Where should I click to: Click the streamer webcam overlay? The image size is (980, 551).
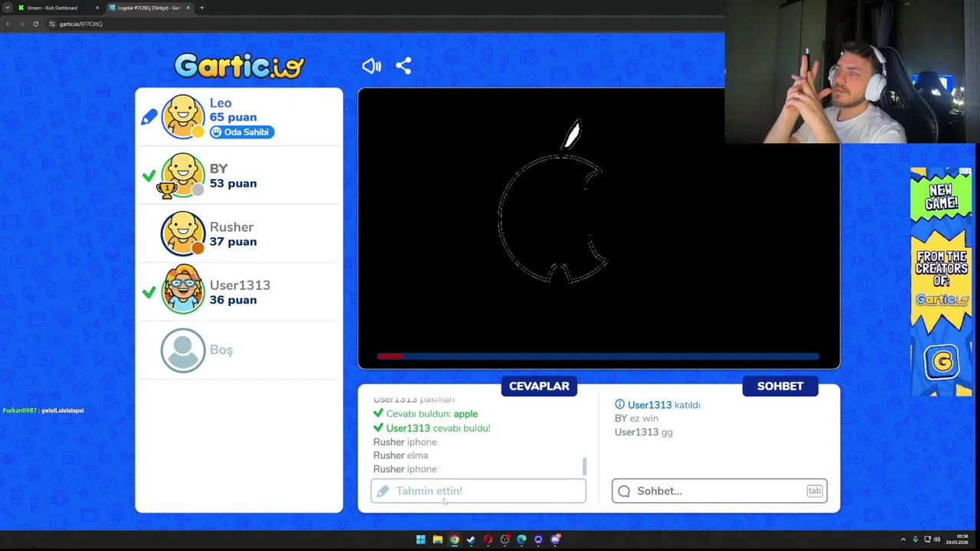click(x=852, y=72)
